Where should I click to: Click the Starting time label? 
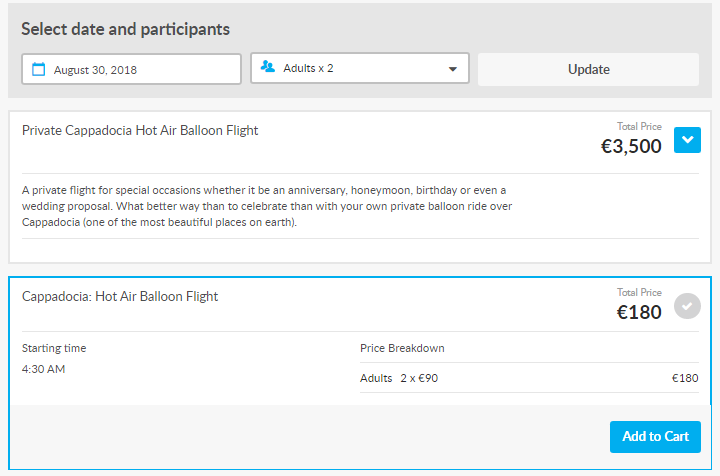(x=54, y=348)
